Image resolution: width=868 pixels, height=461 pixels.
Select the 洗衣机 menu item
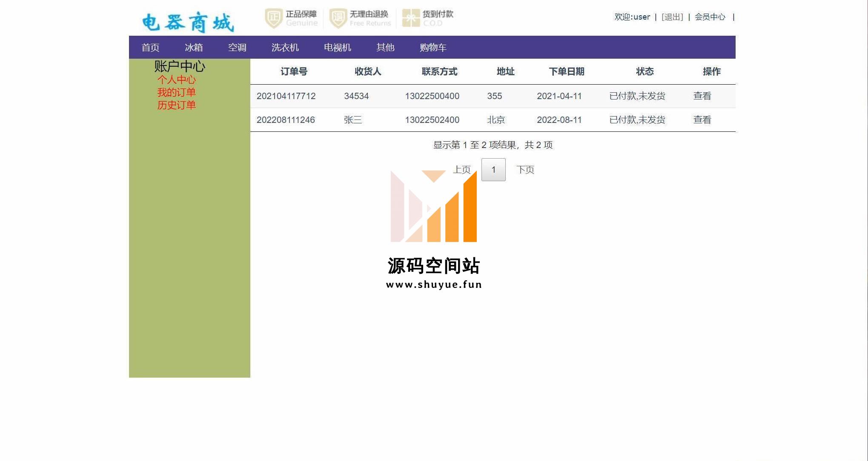coord(285,48)
